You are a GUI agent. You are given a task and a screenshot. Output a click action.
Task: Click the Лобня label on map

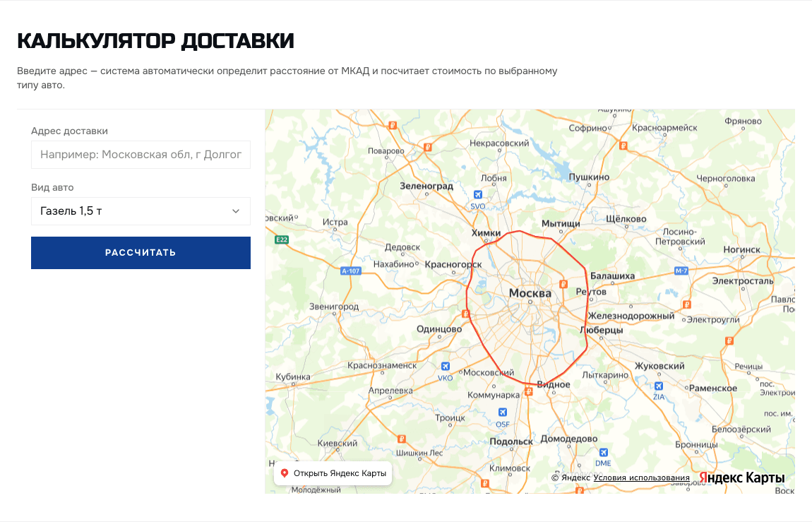pyautogui.click(x=494, y=177)
